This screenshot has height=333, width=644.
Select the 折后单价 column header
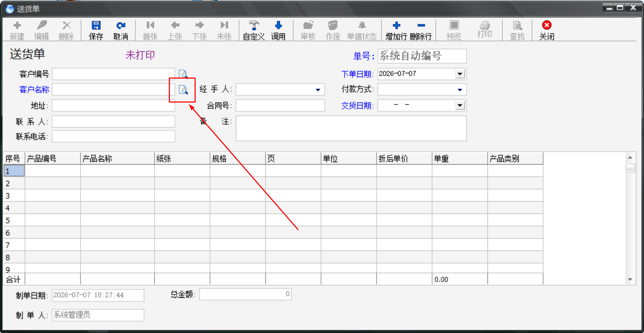pos(404,159)
